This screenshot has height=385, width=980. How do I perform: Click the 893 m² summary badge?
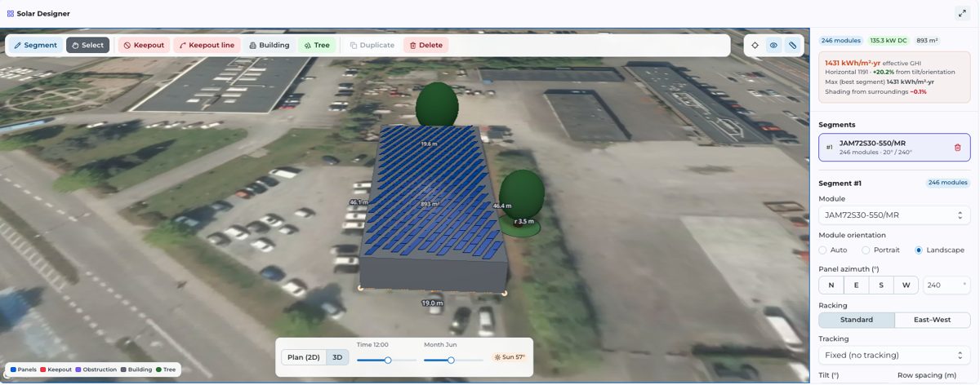click(927, 40)
